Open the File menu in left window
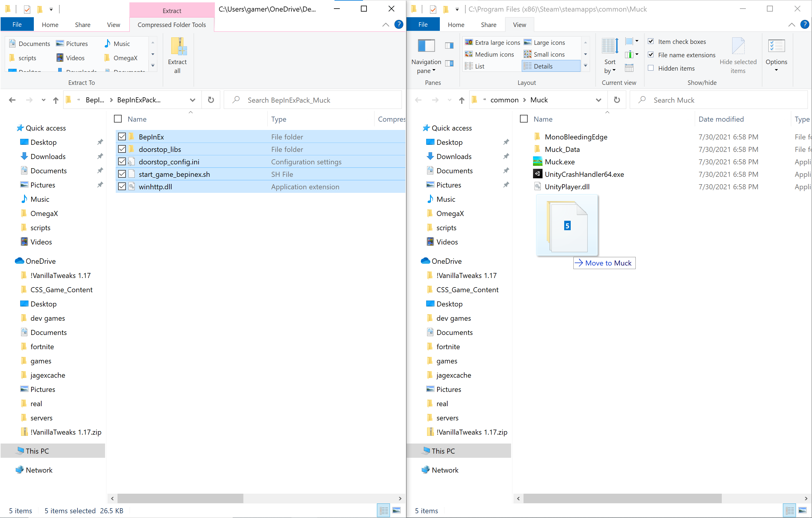The width and height of the screenshot is (812, 518). click(x=17, y=25)
